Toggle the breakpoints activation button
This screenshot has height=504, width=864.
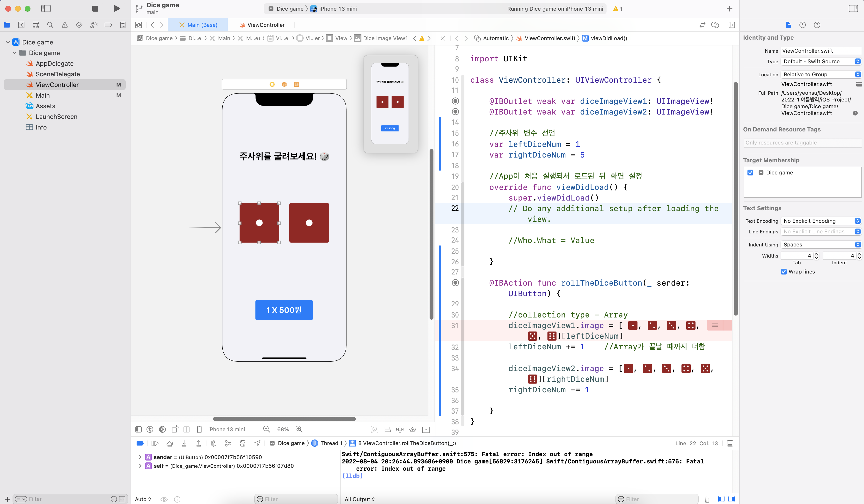pos(140,443)
